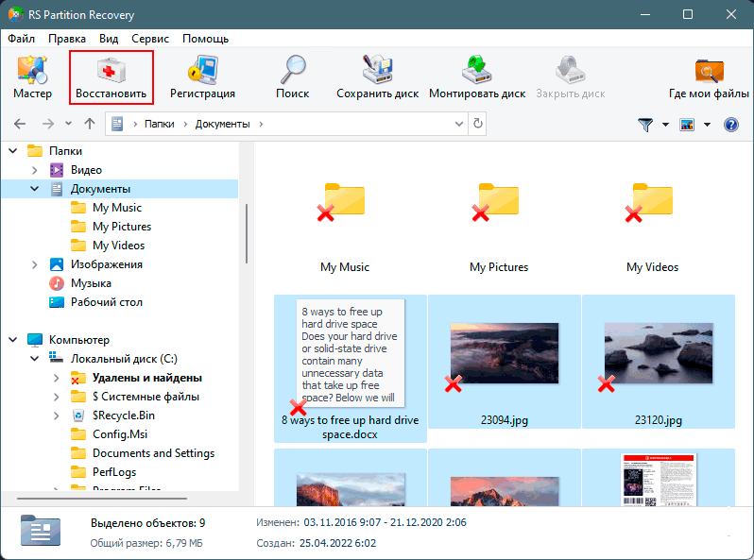754x560 pixels.
Task: Collapse the Компьютер tree node
Action: click(x=13, y=340)
